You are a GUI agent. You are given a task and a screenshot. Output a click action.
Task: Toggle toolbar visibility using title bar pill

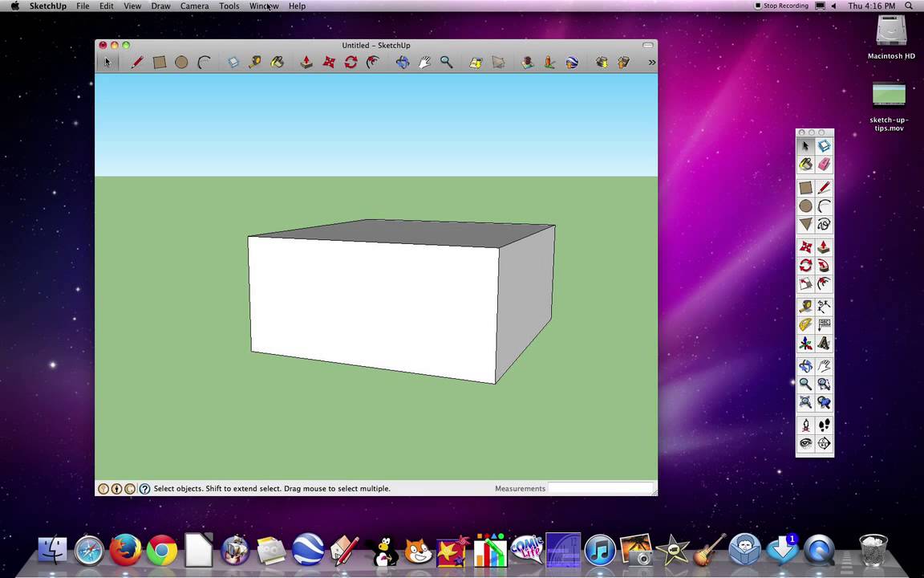pos(647,45)
